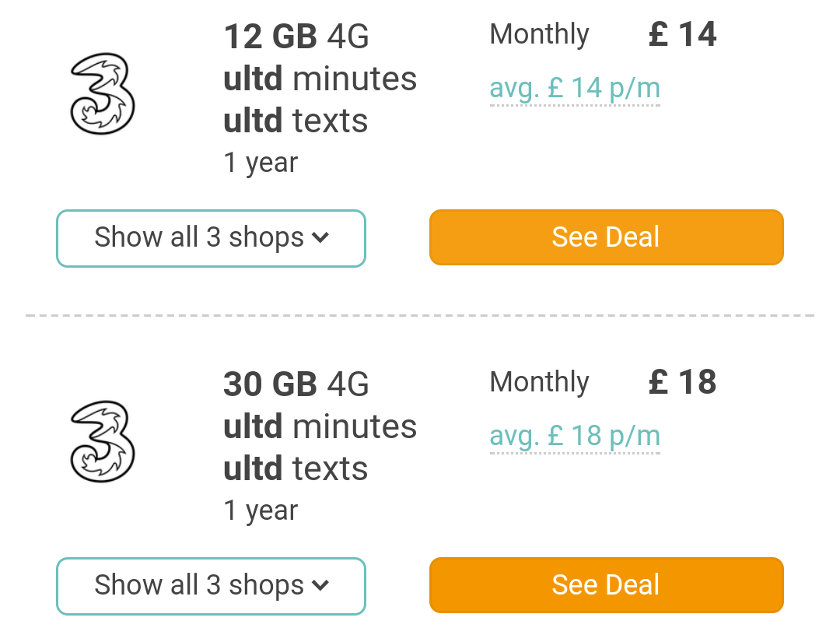This screenshot has width=840, height=628.
Task: Open See Deal for the £14 plan
Action: tap(607, 237)
